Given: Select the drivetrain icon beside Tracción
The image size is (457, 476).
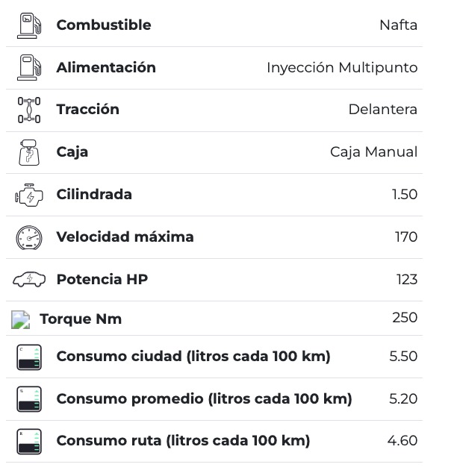Looking at the screenshot, I should pos(29,110).
